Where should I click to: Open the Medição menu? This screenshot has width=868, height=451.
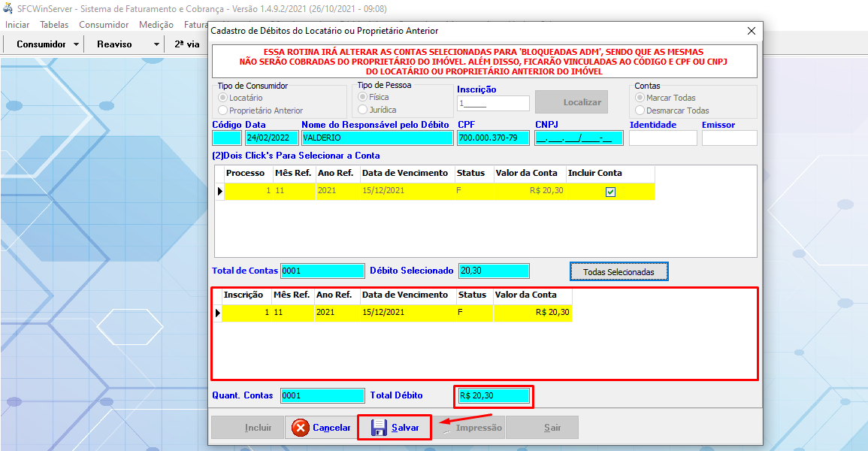[x=156, y=25]
